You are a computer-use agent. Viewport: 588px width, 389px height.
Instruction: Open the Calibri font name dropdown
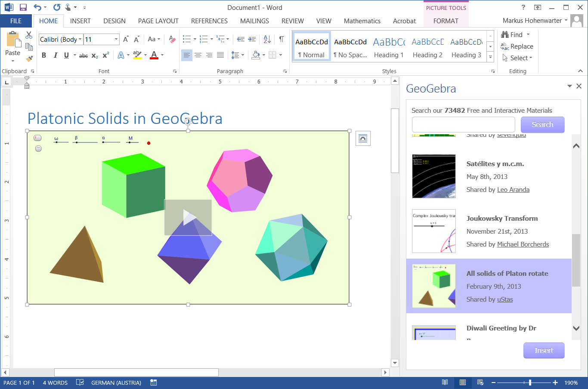click(x=80, y=39)
